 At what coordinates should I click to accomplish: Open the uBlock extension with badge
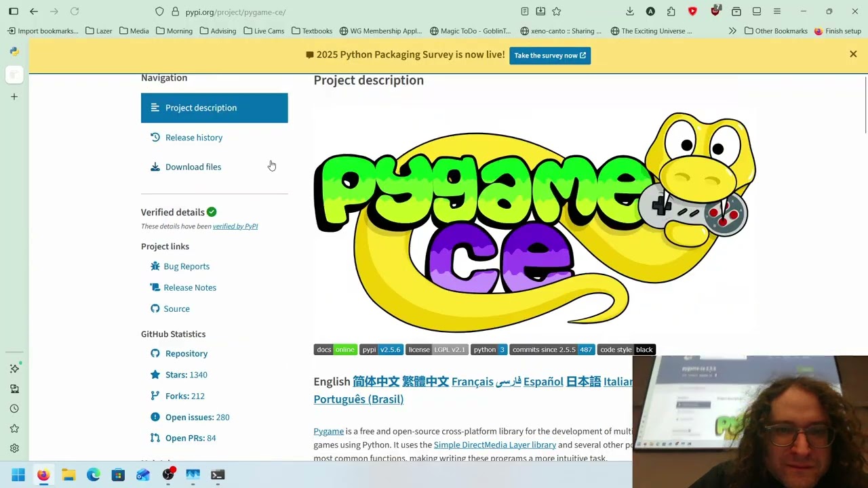pos(715,11)
